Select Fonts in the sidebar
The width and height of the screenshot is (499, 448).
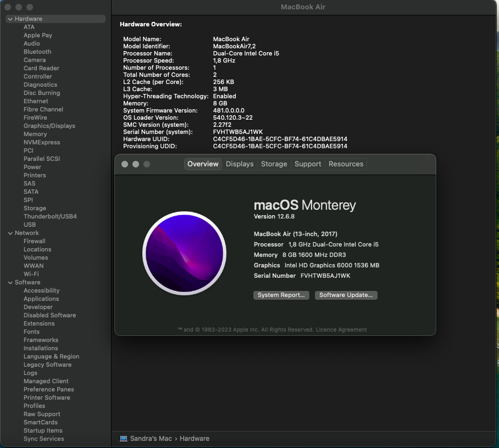tap(31, 332)
